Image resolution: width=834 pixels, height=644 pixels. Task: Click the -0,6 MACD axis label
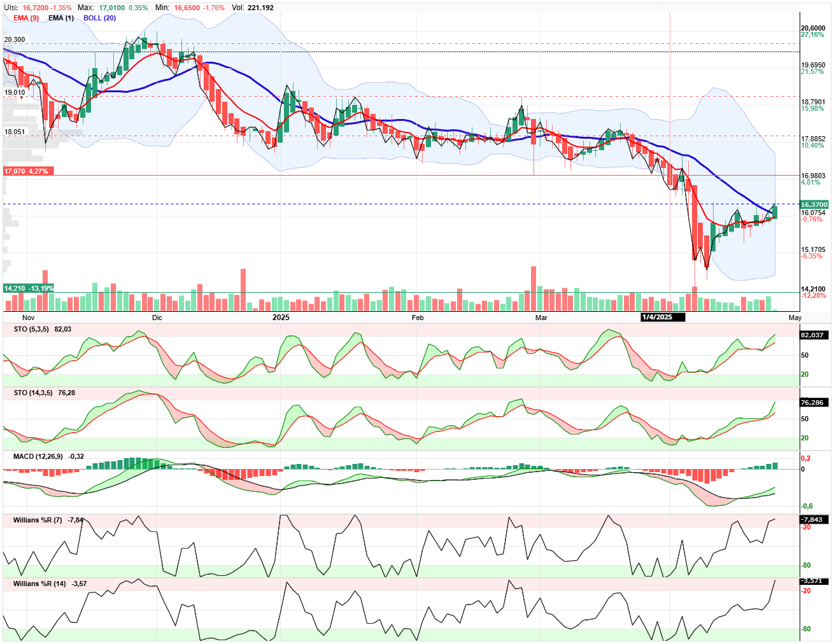807,506
